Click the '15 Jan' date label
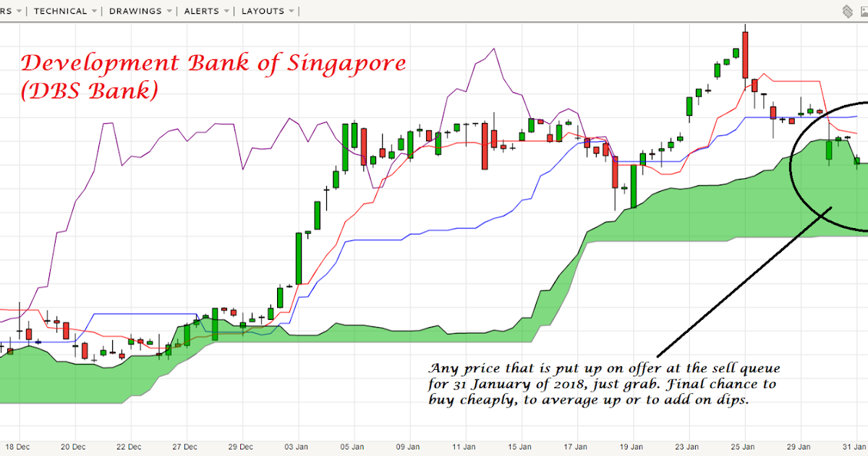Viewport: 868px width, 456px height. coord(520,447)
